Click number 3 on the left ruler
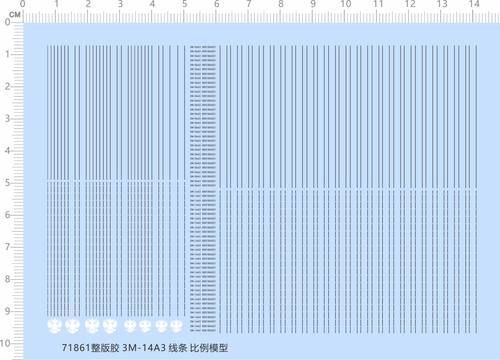Screen dimensions: 500x360 tap(7, 119)
